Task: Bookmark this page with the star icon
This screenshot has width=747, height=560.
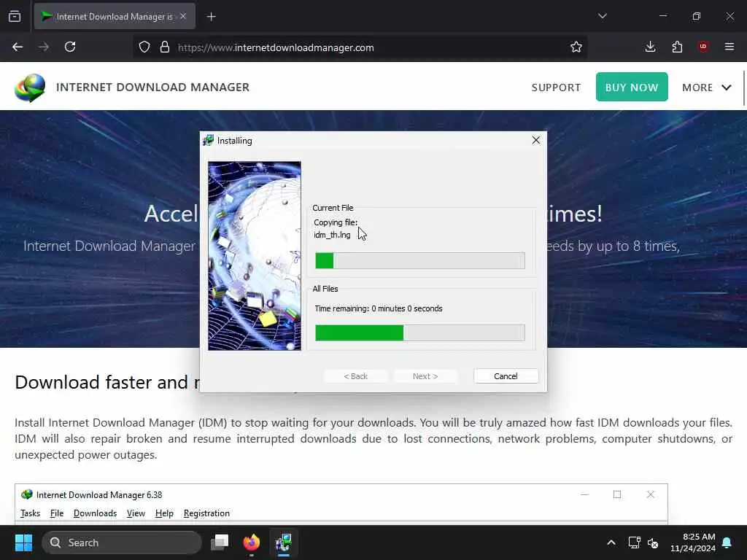Action: point(576,47)
